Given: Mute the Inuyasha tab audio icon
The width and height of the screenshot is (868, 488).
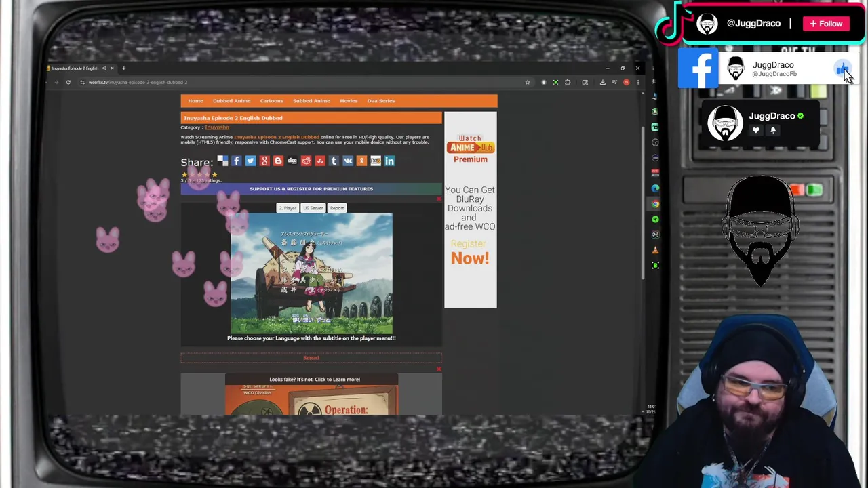Looking at the screenshot, I should [104, 68].
